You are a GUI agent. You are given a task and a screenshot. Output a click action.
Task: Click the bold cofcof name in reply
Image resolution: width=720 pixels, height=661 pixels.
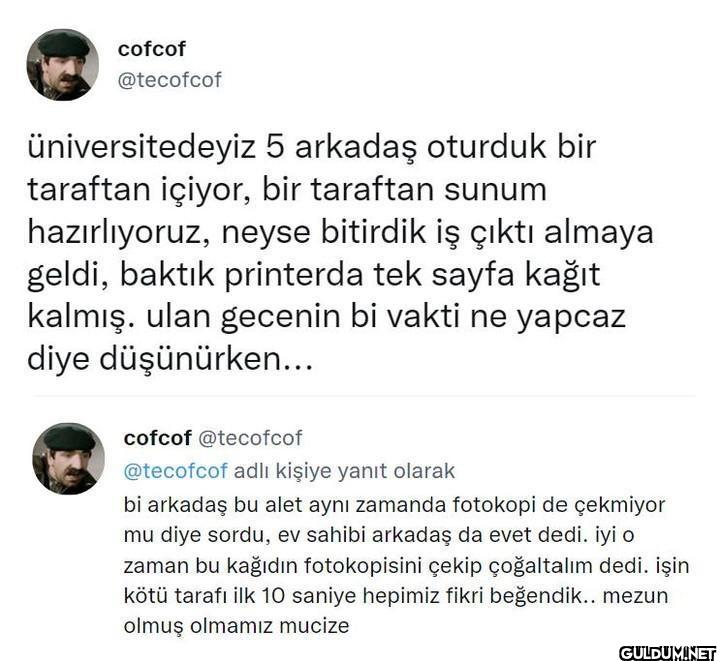point(158,438)
